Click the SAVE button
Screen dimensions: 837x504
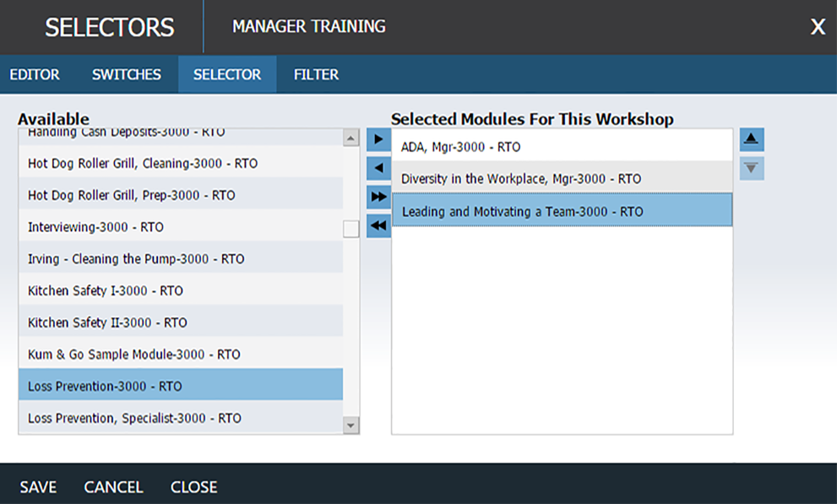(39, 487)
